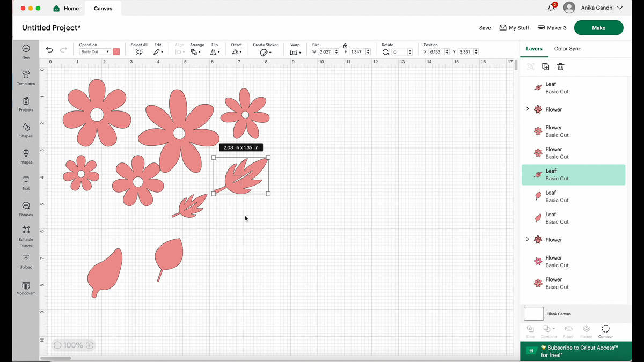This screenshot has width=644, height=362.
Task: Open the Combine dropdown
Action: point(548,329)
